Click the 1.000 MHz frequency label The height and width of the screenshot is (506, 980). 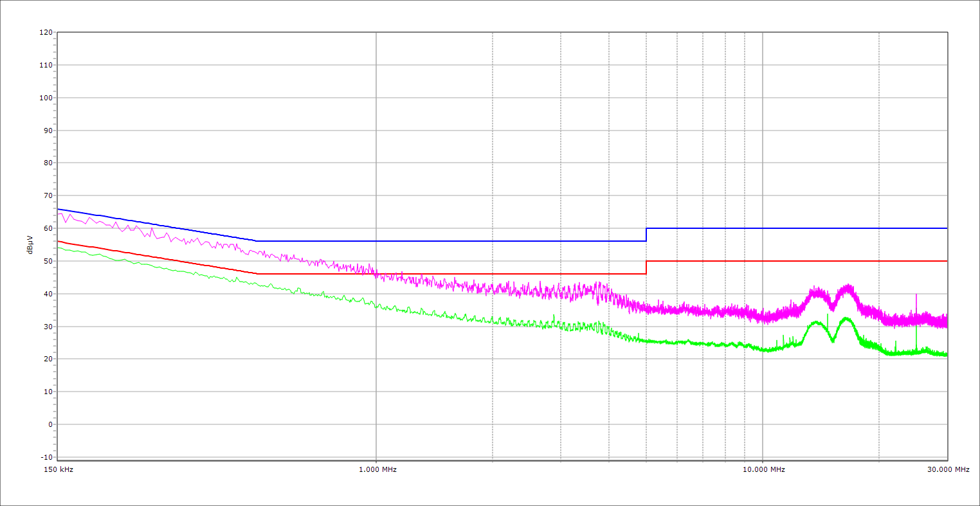coord(377,469)
